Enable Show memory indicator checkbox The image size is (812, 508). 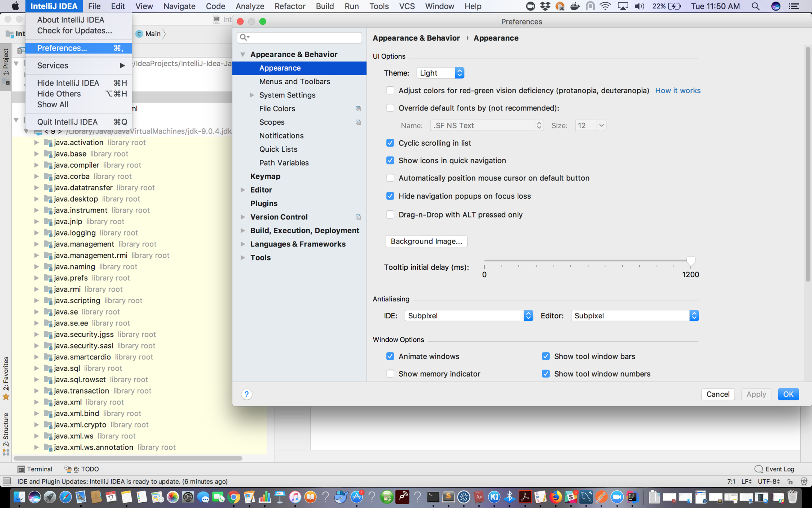(390, 374)
